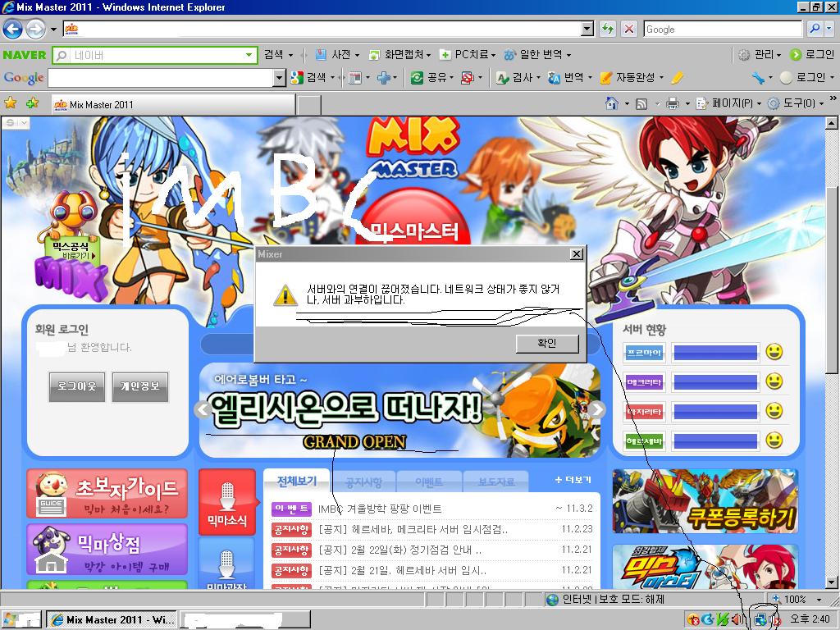Select the 공지사항 news tab
The image size is (840, 630).
pyautogui.click(x=363, y=482)
